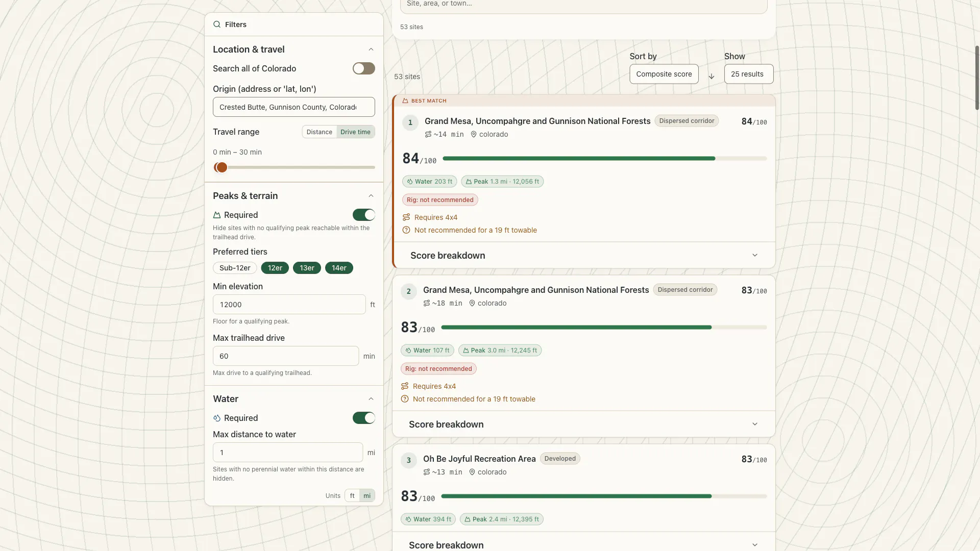Click the Requires 4x4 icon on the ~18 min card
The width and height of the screenshot is (980, 551).
click(405, 386)
